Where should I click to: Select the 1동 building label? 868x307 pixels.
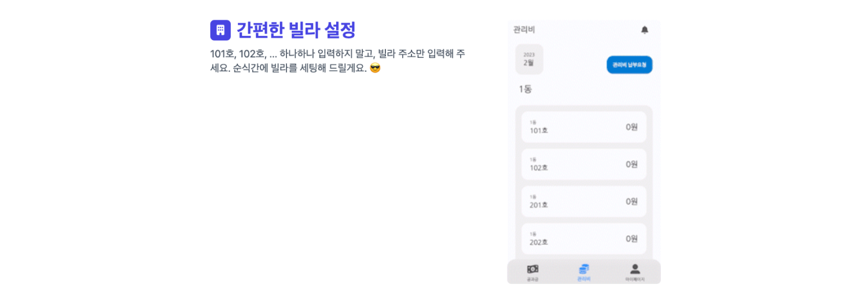[525, 89]
